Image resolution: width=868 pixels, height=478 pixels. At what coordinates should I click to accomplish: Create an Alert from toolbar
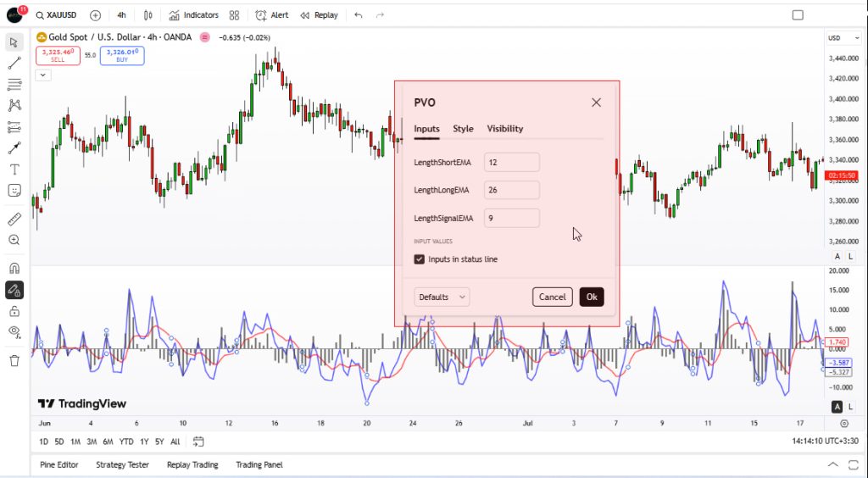pyautogui.click(x=272, y=15)
